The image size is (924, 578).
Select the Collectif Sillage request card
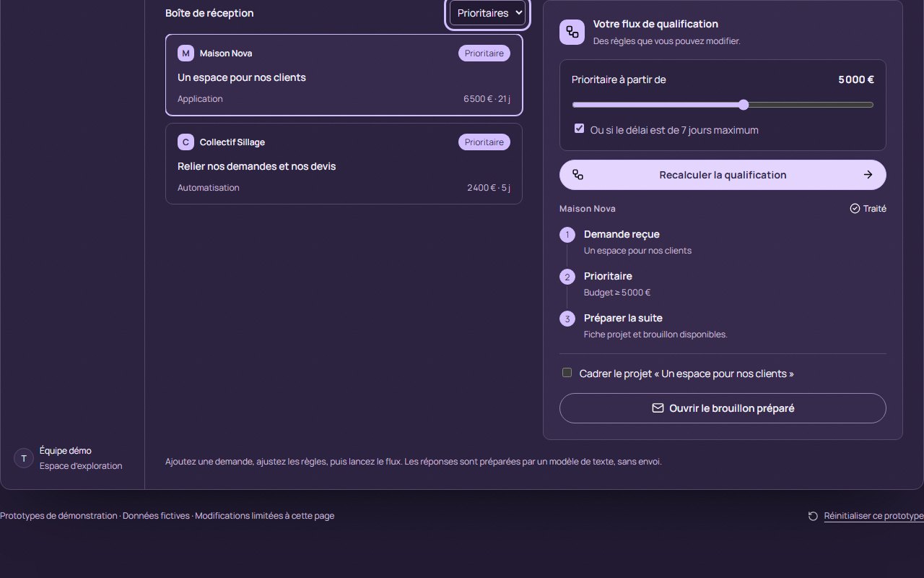click(344, 163)
